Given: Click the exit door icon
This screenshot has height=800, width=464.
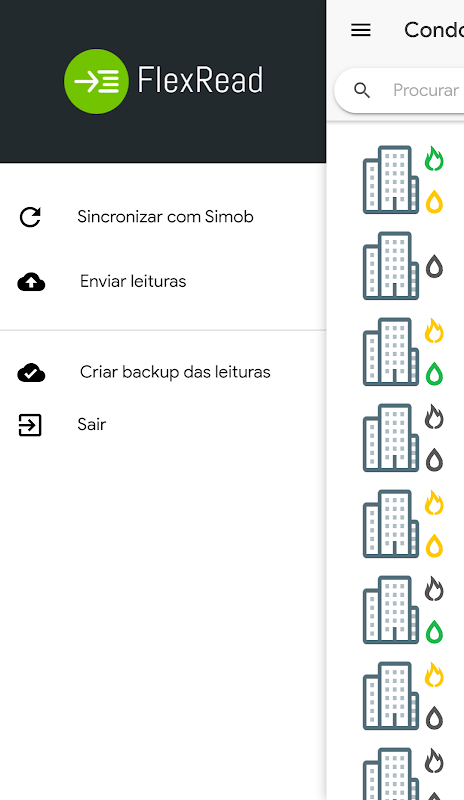Looking at the screenshot, I should point(30,425).
